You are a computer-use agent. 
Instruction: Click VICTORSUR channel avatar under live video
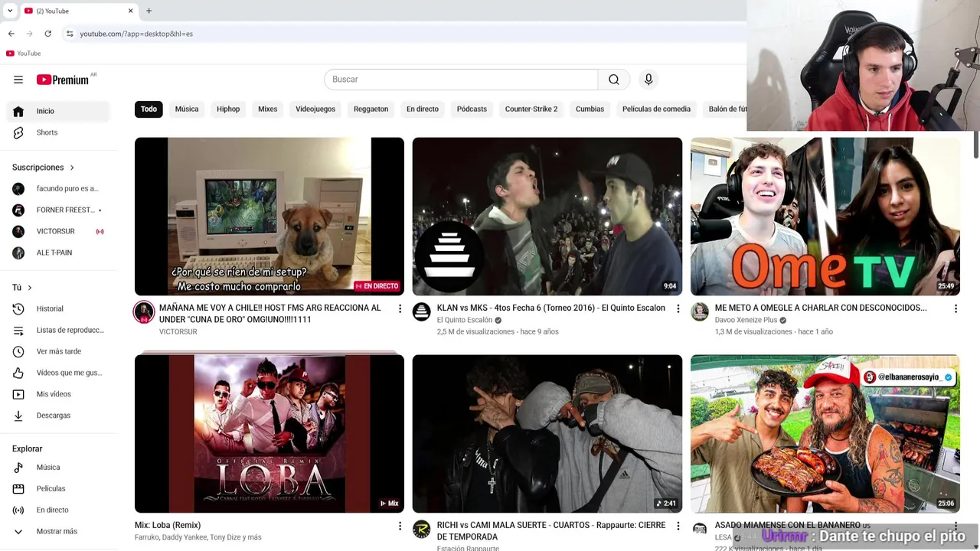[144, 312]
